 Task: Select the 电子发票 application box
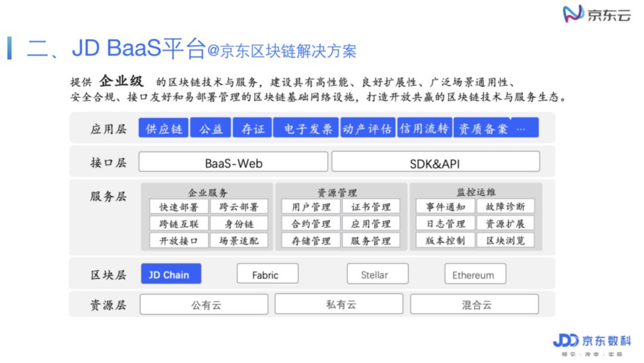pyautogui.click(x=306, y=128)
